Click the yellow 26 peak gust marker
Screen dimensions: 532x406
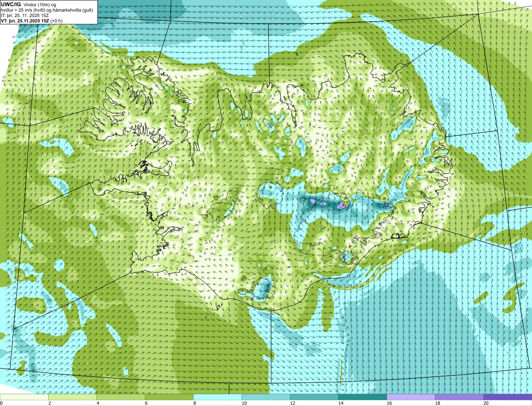[346, 202]
